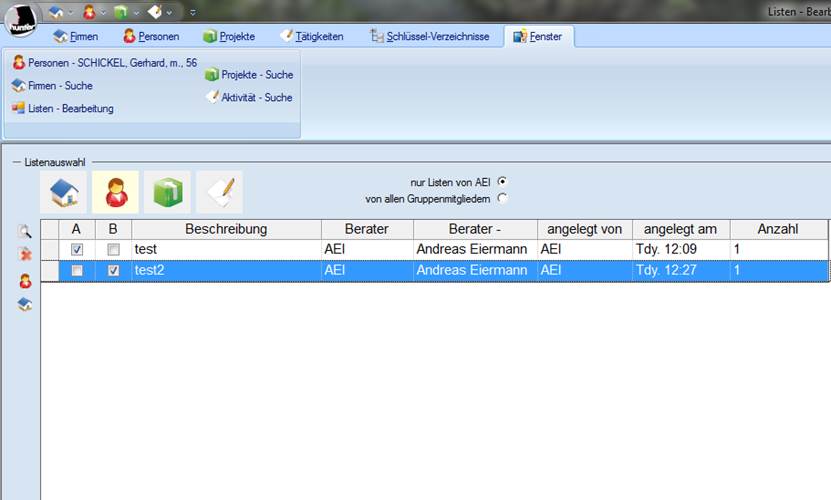This screenshot has width=831, height=500.
Task: Select 'nur Listen von AEI' radio button
Action: [502, 181]
